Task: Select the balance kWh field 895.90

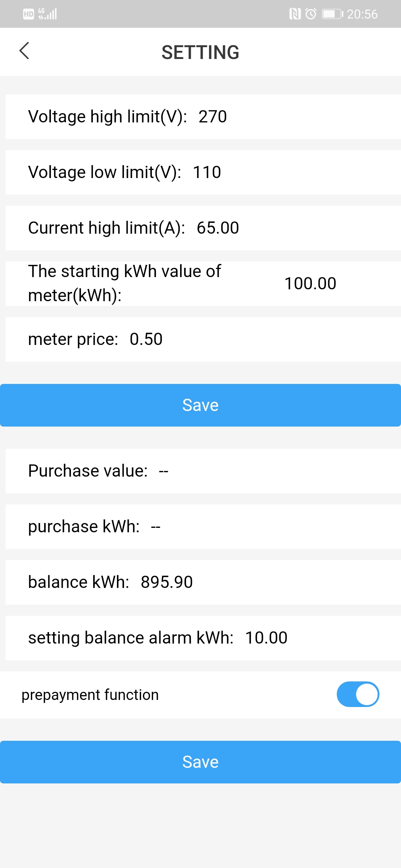Action: pos(167,582)
